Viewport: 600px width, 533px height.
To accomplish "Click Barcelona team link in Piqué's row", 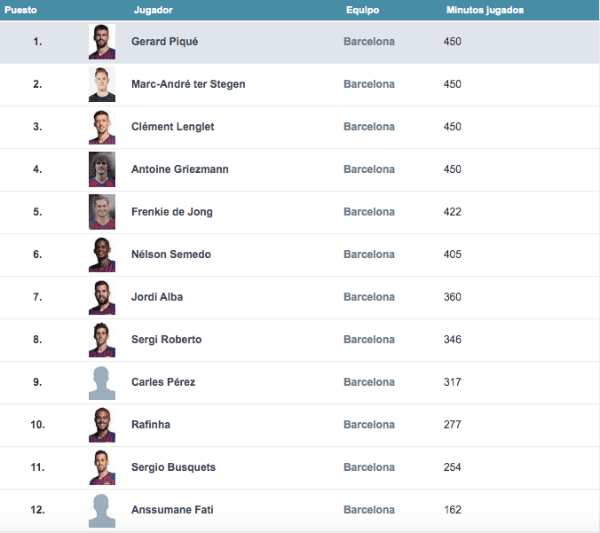I will pos(369,42).
